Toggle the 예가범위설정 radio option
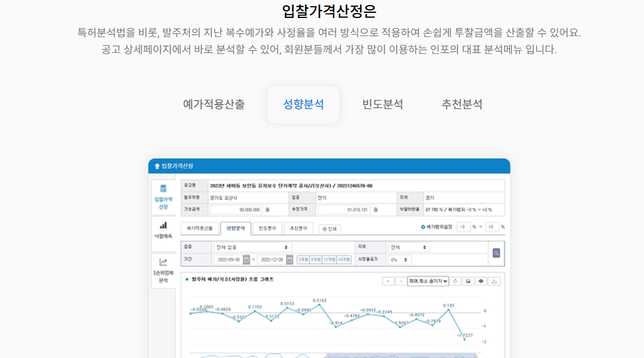Screen dimensions: 644x358 pyautogui.click(x=423, y=226)
